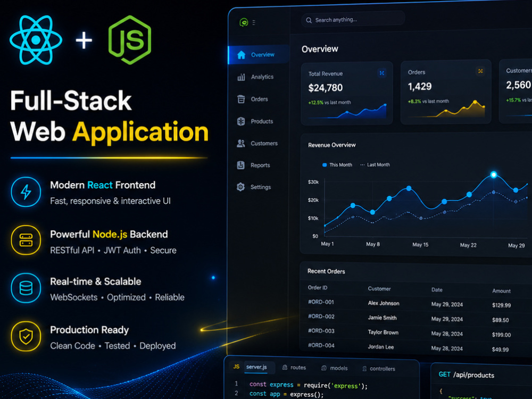Viewport: 532px width, 399px height.
Task: Click the 'Recent Orders' heading
Action: (326, 271)
